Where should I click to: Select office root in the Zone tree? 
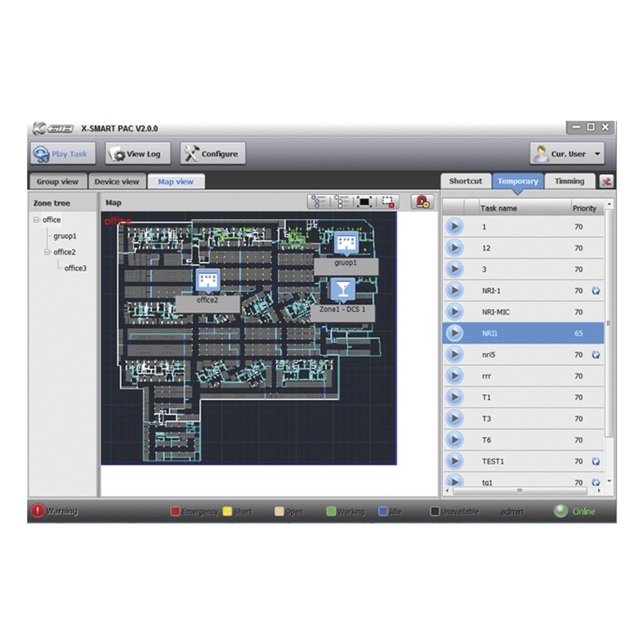click(51, 220)
